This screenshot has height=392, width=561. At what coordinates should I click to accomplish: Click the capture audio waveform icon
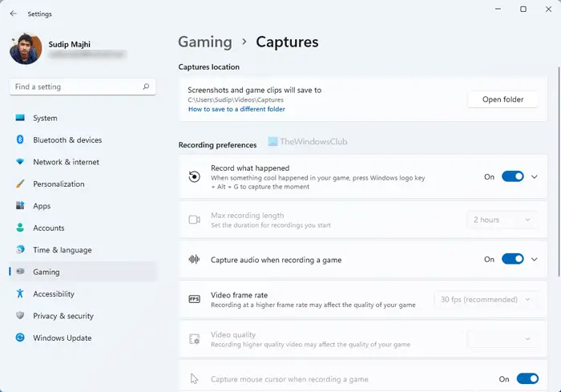pos(194,259)
